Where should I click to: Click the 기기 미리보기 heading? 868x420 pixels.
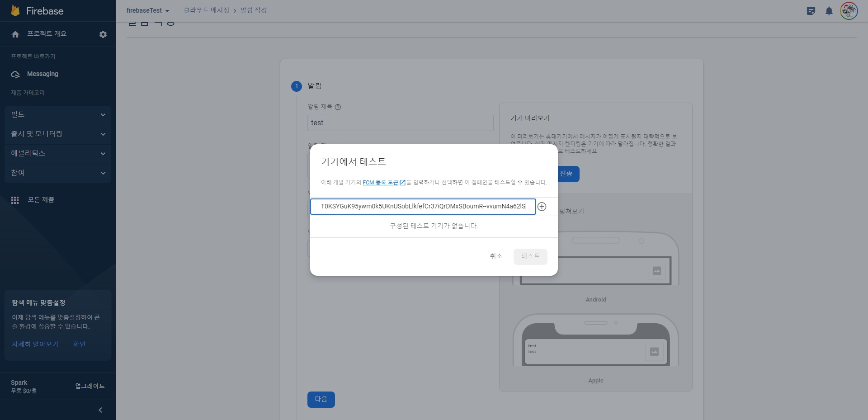click(x=530, y=118)
